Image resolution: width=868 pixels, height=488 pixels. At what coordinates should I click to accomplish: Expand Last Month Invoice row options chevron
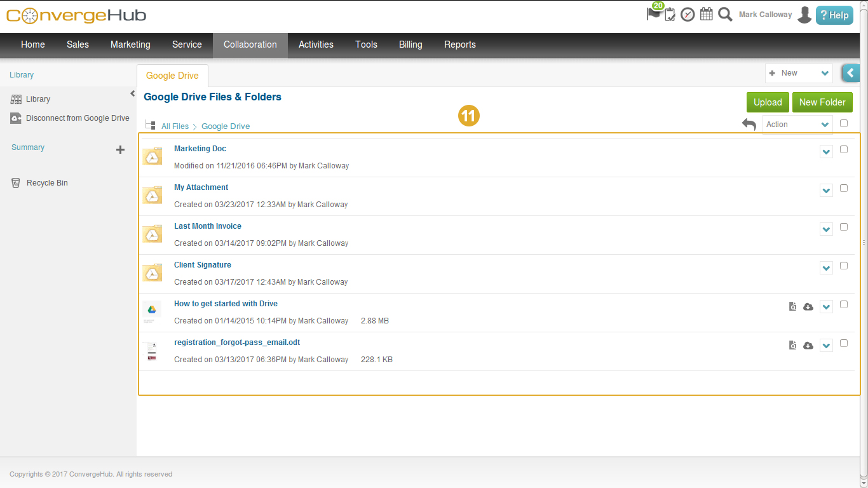click(x=826, y=229)
